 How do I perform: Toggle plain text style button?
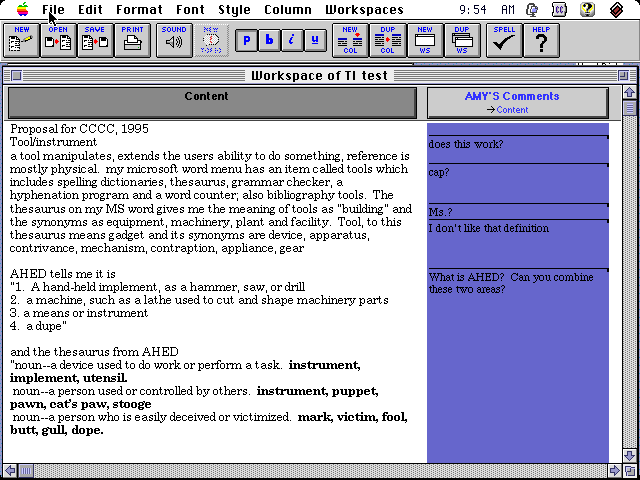246,41
